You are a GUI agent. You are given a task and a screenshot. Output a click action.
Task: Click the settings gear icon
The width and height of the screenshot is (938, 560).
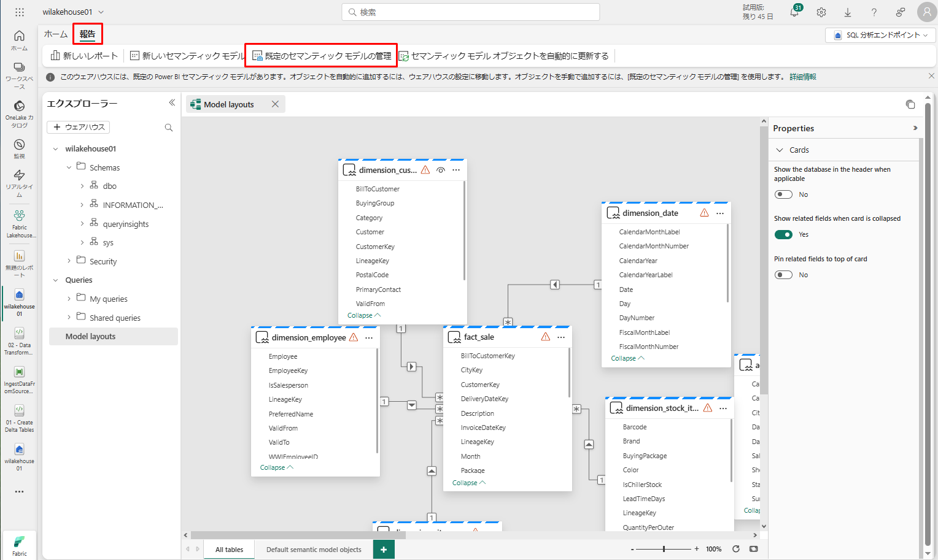coord(821,12)
